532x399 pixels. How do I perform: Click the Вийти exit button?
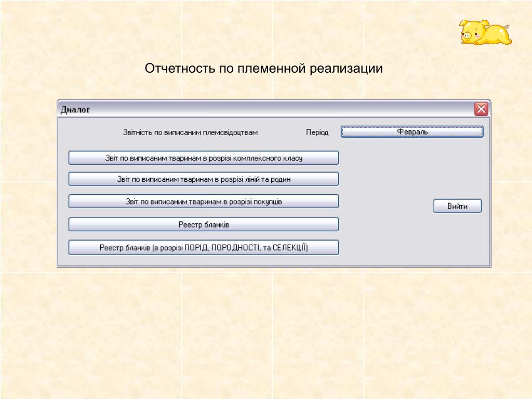click(457, 206)
